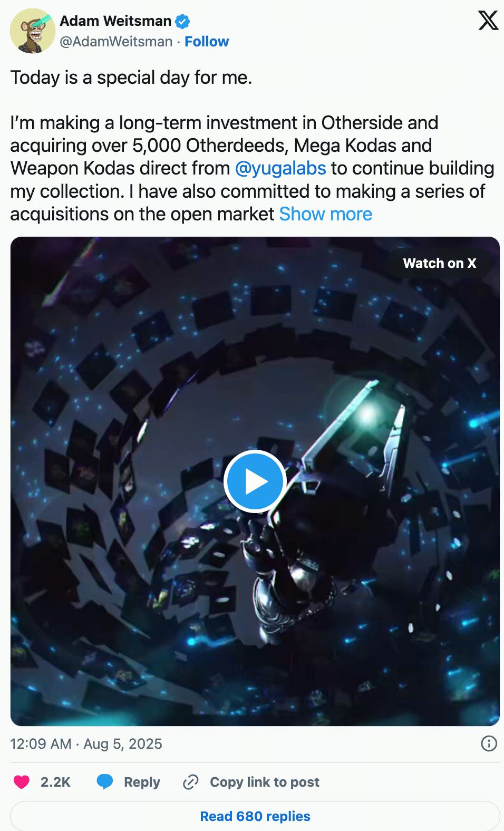
Task: Click the @AdamWeitsman handle
Action: tap(116, 42)
